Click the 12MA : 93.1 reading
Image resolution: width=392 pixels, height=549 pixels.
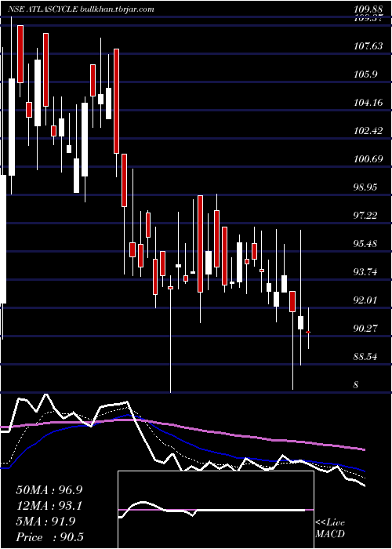pos(49,506)
